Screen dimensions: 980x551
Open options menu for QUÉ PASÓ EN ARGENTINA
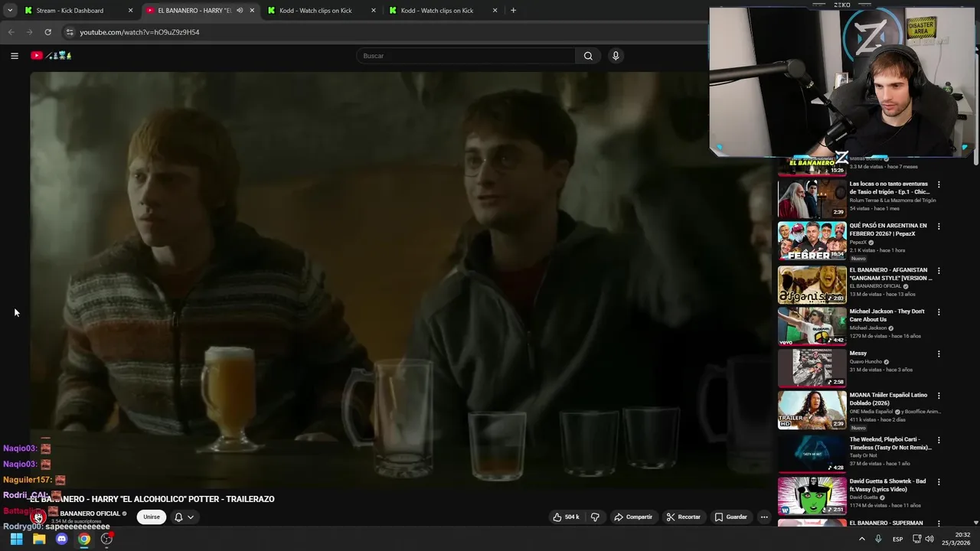(x=939, y=227)
